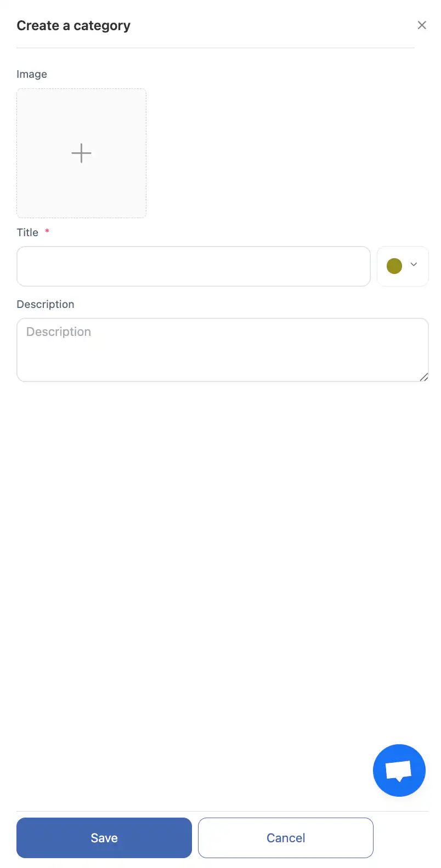Click the olive color circle

point(394,266)
